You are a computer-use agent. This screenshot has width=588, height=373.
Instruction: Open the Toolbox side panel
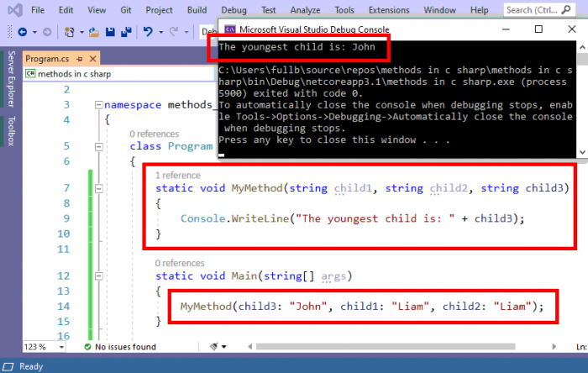11,133
